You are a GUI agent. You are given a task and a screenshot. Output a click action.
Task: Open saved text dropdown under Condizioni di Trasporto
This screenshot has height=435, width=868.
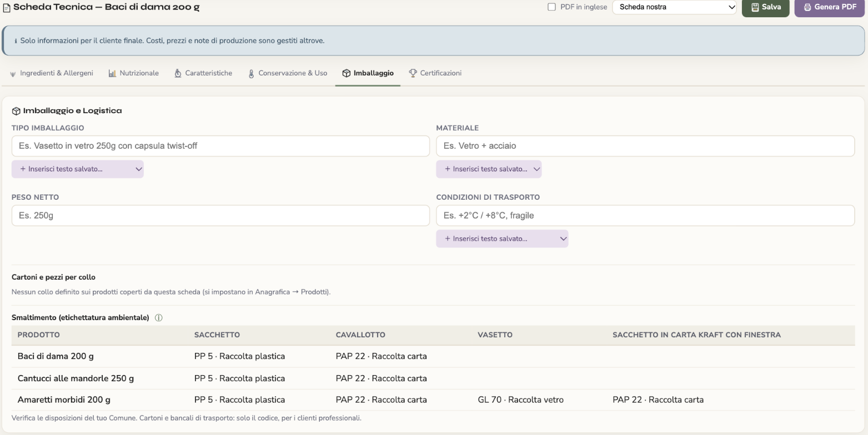click(502, 239)
